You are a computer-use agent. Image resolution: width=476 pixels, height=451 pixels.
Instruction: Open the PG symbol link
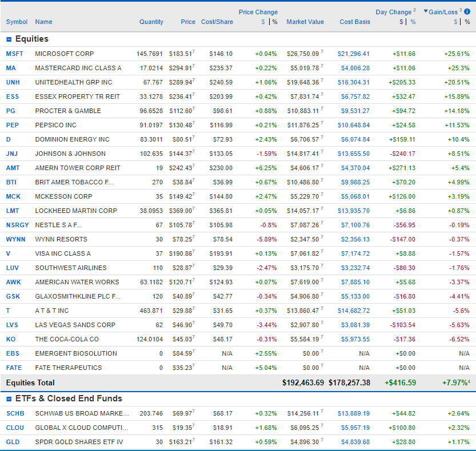tap(11, 111)
